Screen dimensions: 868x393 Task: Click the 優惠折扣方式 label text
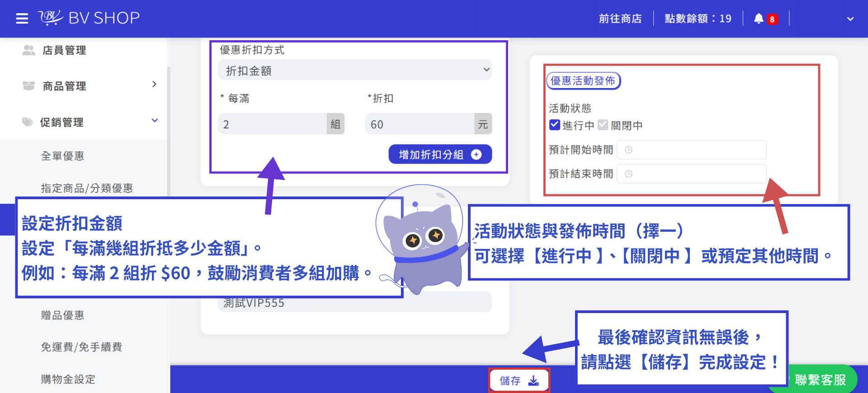(x=252, y=50)
